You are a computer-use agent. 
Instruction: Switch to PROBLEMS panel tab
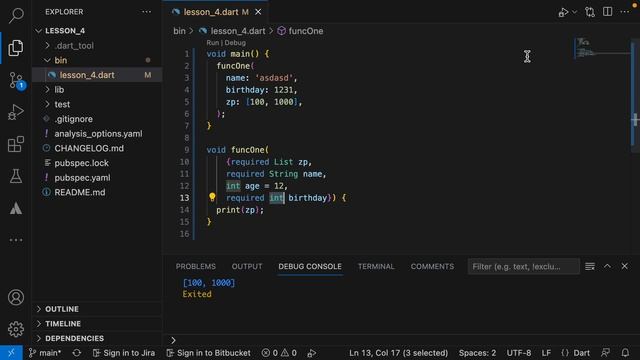point(196,267)
